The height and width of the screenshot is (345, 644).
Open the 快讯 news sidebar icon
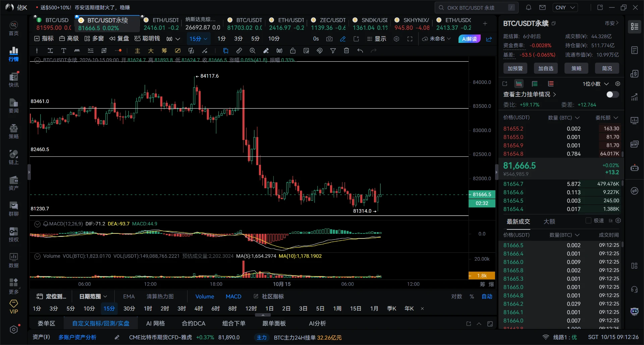(x=14, y=79)
